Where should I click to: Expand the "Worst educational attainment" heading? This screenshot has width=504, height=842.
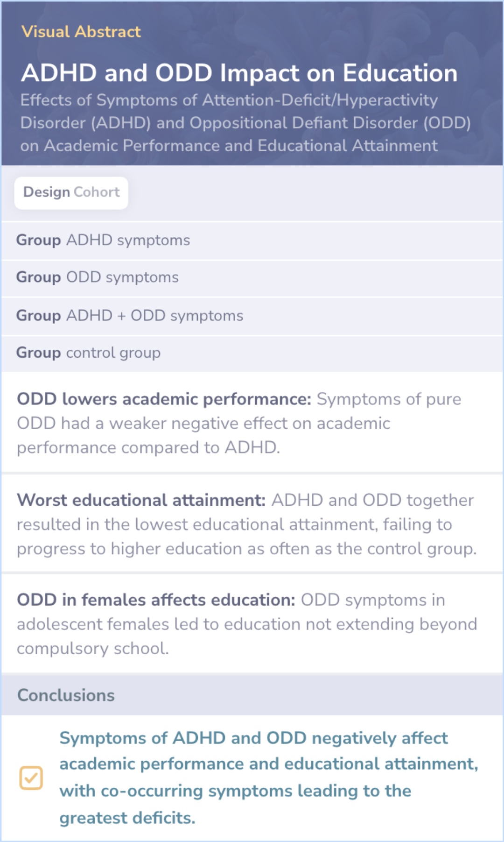[x=141, y=500]
